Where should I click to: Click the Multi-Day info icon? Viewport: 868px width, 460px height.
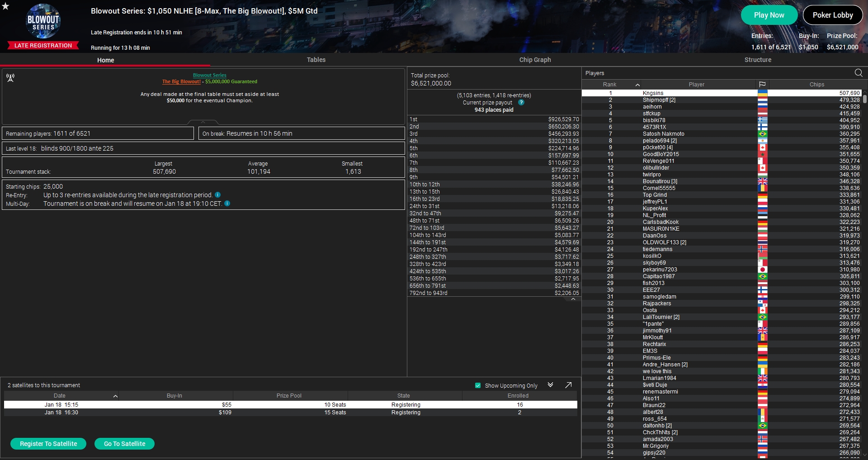(x=227, y=204)
